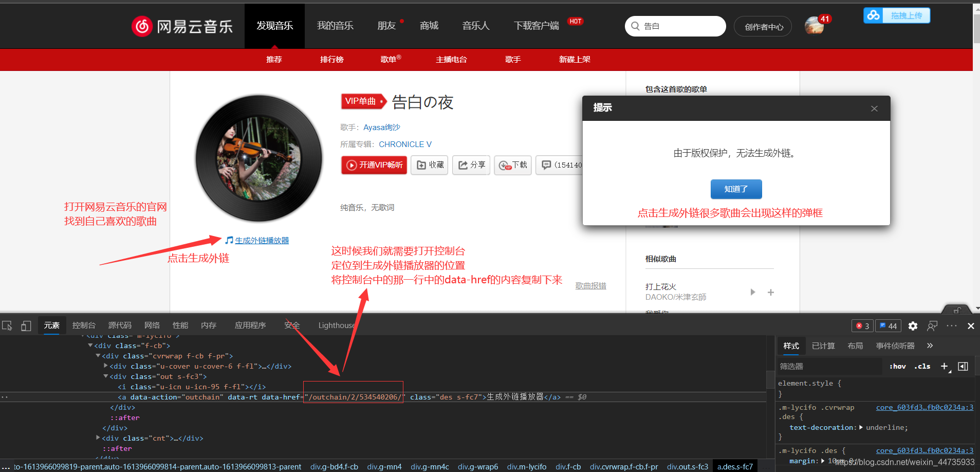This screenshot has height=472, width=980.
Task: Open the 44 console messages badge
Action: pyautogui.click(x=889, y=325)
